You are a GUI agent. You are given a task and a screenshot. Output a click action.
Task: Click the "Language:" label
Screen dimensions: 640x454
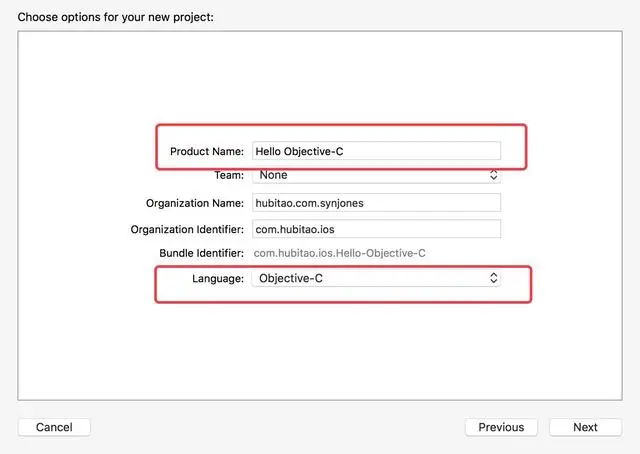coord(218,279)
